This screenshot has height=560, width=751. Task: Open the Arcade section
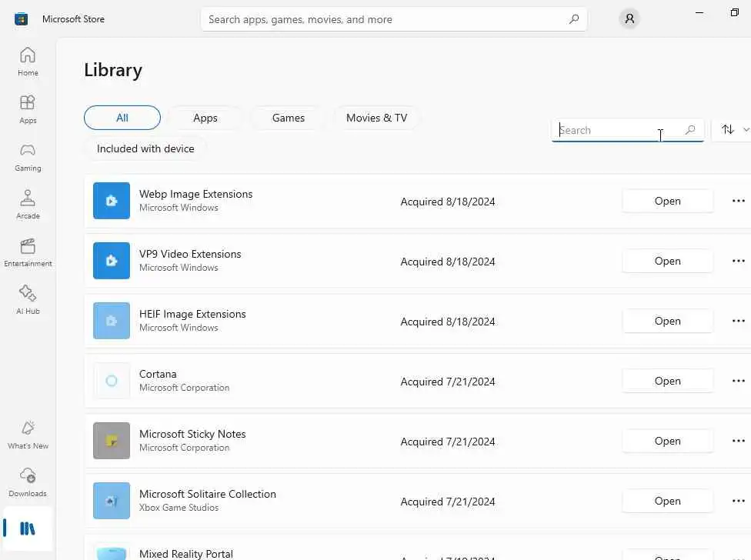(28, 205)
